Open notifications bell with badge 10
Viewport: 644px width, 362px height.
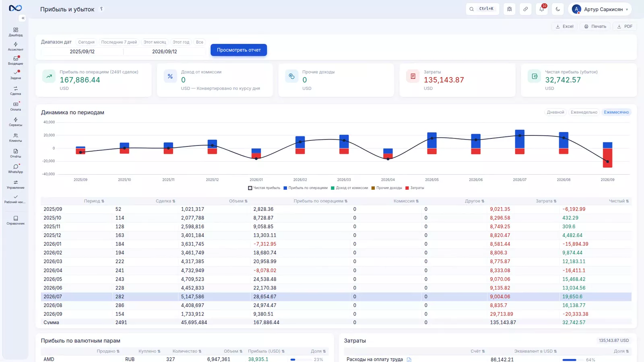(x=542, y=9)
